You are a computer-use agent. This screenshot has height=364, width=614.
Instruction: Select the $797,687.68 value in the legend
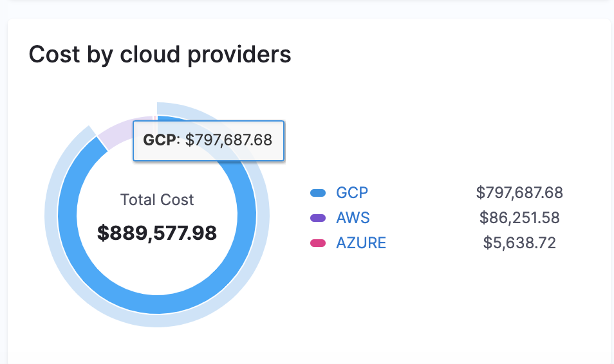(519, 192)
